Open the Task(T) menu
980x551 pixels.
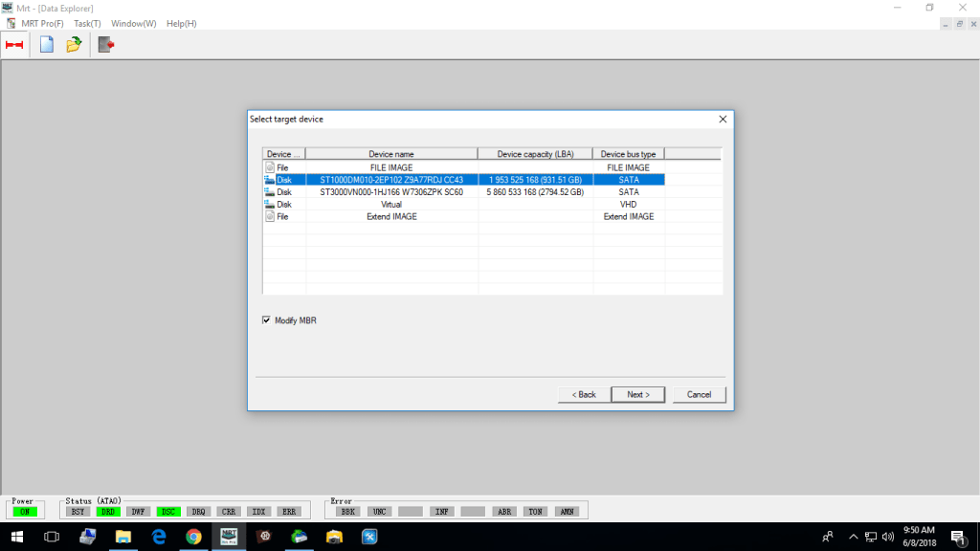(x=87, y=23)
